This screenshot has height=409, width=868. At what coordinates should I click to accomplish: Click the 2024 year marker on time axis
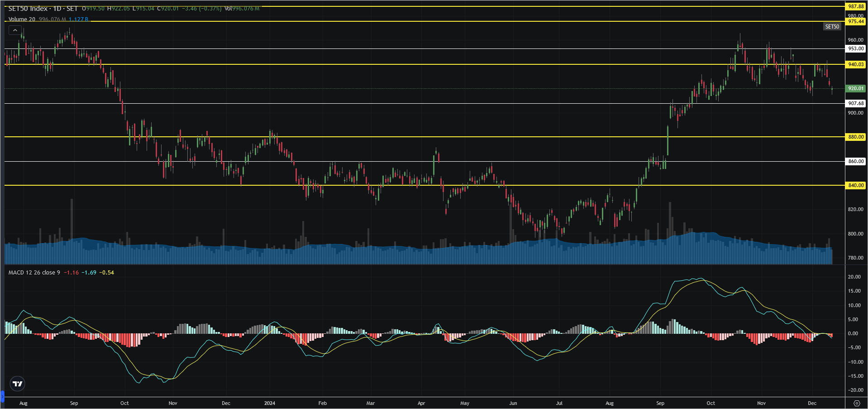pos(270,403)
